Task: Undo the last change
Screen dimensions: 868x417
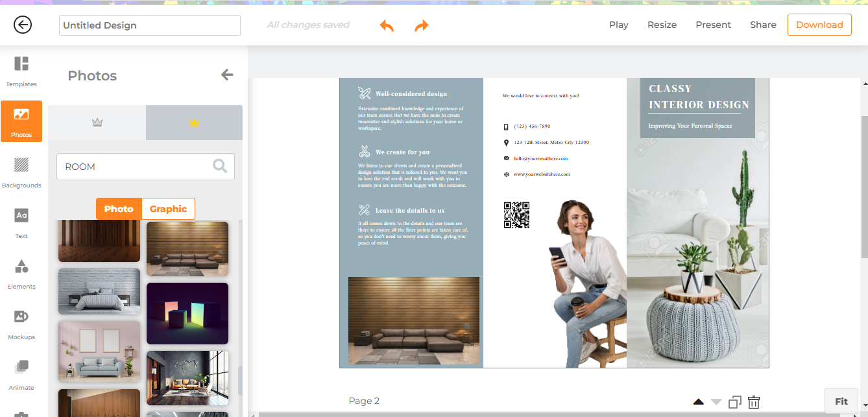Action: pos(387,25)
